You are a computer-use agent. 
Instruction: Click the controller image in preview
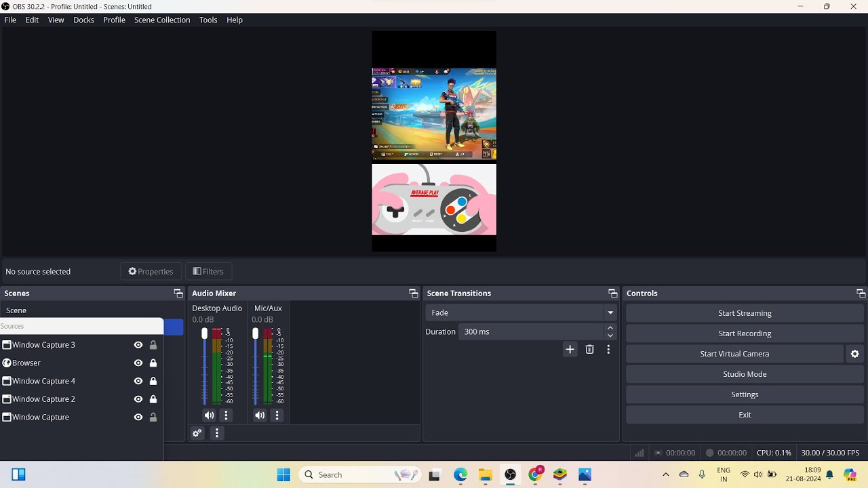434,200
